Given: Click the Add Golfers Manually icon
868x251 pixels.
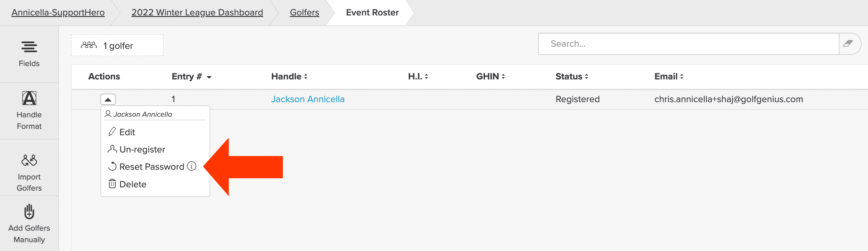Looking at the screenshot, I should [29, 211].
